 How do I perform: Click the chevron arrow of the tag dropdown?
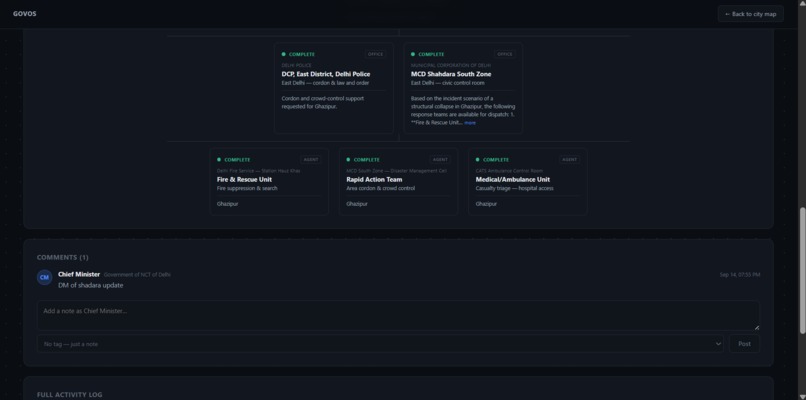click(x=718, y=344)
